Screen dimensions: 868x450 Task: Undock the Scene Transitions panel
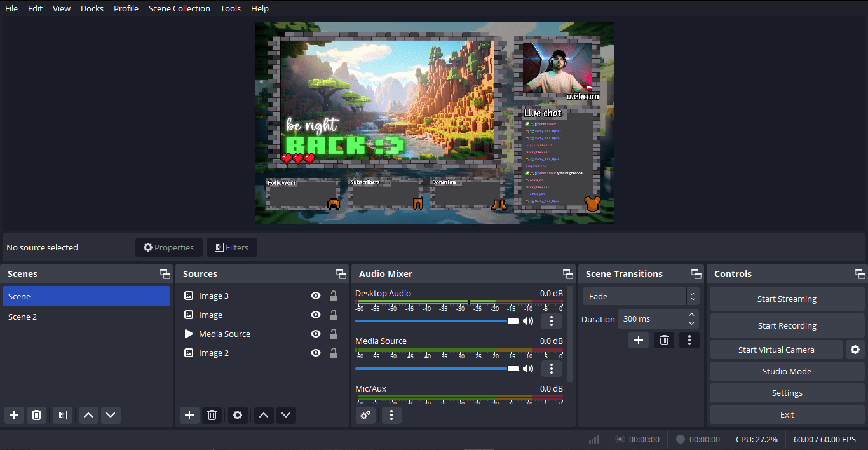(696, 274)
